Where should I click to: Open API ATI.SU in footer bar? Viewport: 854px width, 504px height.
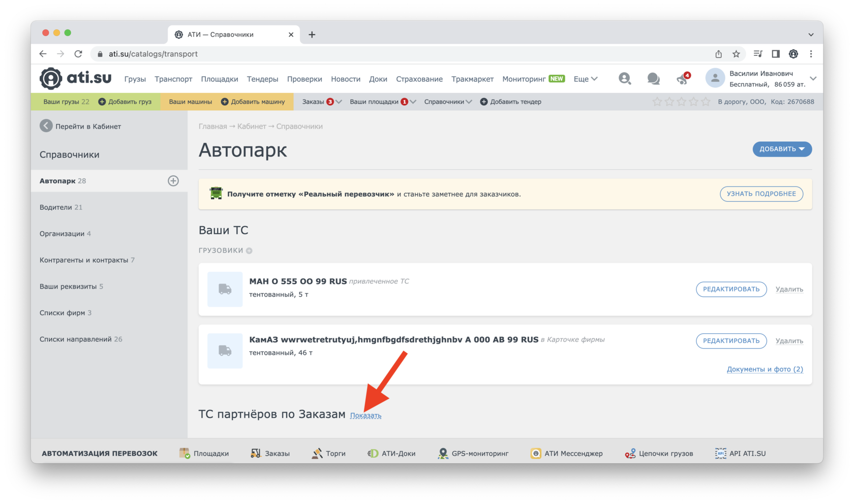click(x=740, y=453)
